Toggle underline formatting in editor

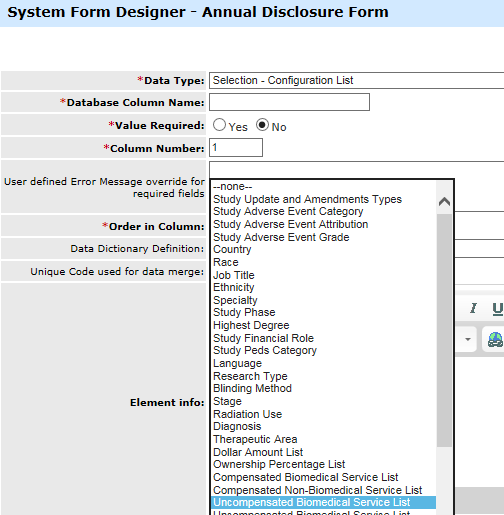click(497, 308)
